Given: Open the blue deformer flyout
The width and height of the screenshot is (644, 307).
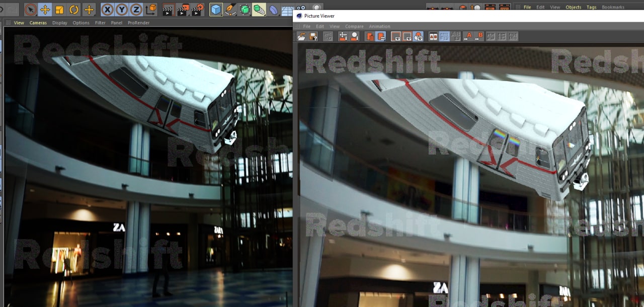Looking at the screenshot, I should [x=274, y=10].
